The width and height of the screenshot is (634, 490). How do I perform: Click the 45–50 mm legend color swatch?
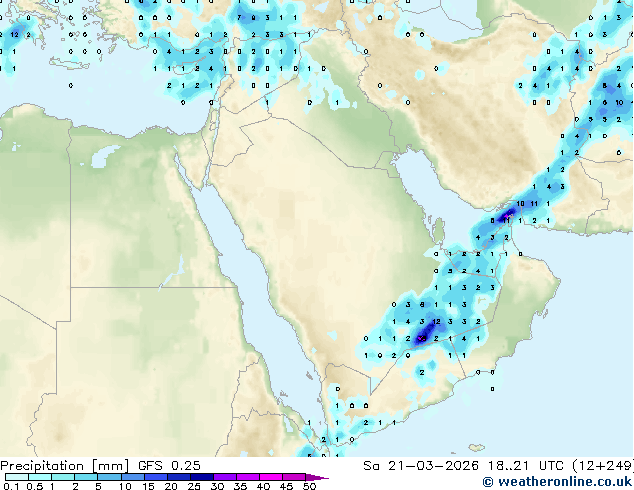(294, 477)
